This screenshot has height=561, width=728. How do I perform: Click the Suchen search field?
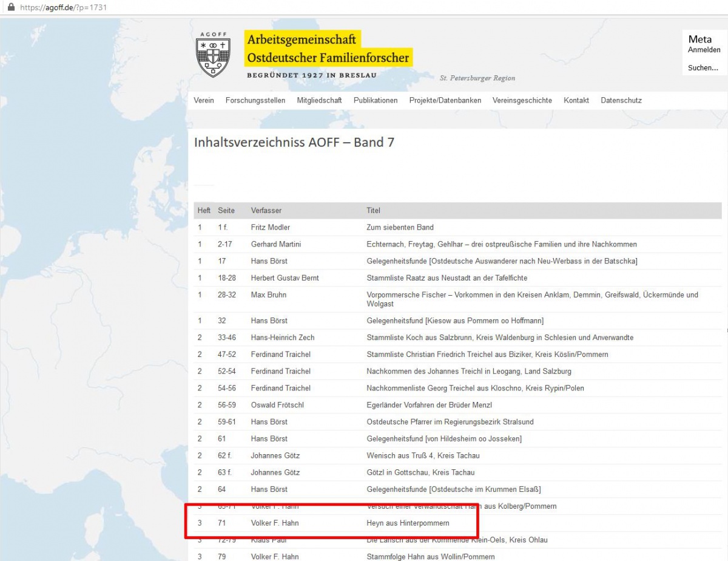pos(703,68)
